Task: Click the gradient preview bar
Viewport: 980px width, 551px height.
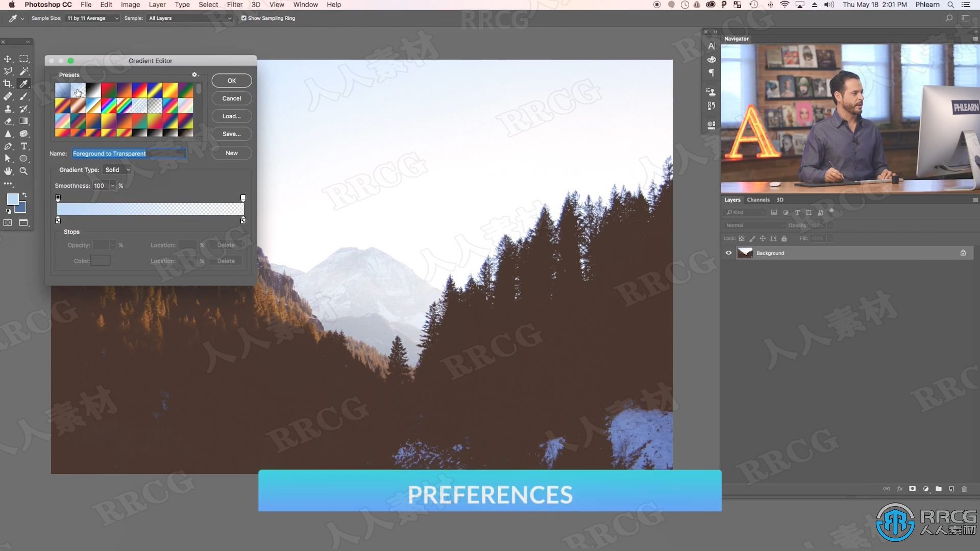Action: click(x=150, y=209)
